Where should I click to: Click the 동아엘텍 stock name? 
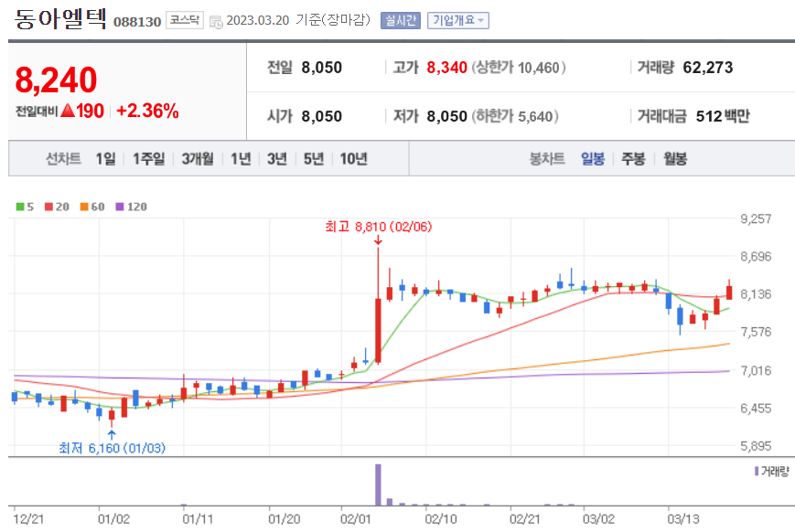pos(59,19)
